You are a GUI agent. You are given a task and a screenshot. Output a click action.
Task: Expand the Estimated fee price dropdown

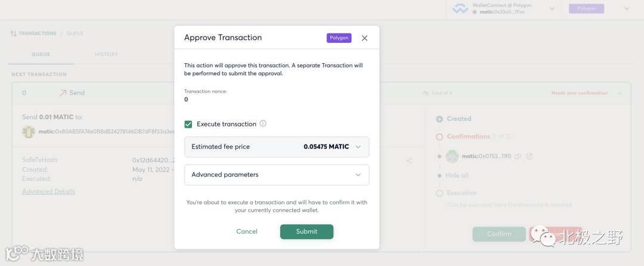tap(358, 147)
